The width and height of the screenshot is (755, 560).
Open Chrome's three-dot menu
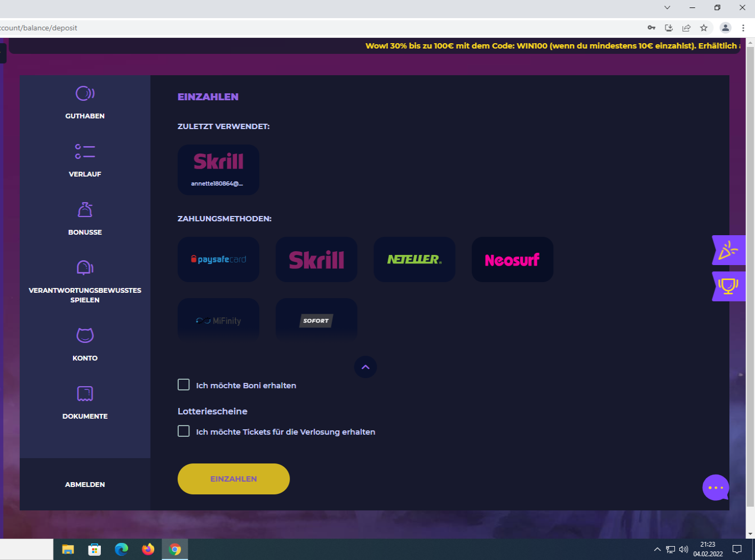click(x=743, y=28)
